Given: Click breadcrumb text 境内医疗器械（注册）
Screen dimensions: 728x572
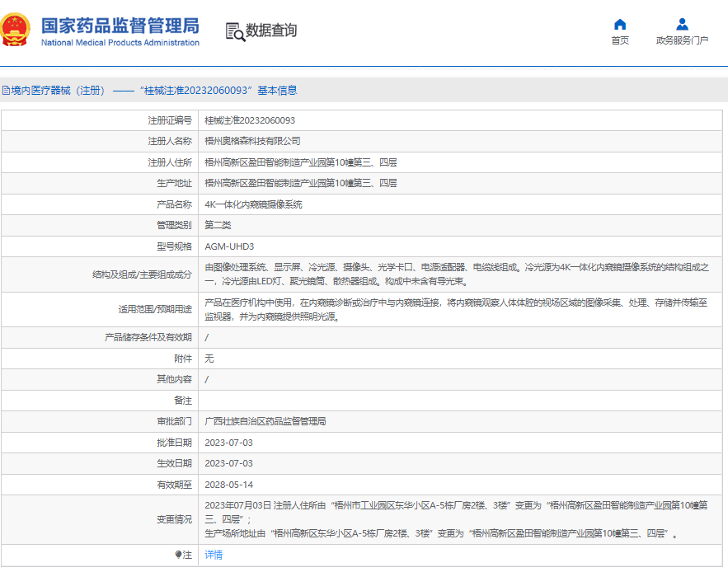Looking at the screenshot, I should [x=58, y=91].
